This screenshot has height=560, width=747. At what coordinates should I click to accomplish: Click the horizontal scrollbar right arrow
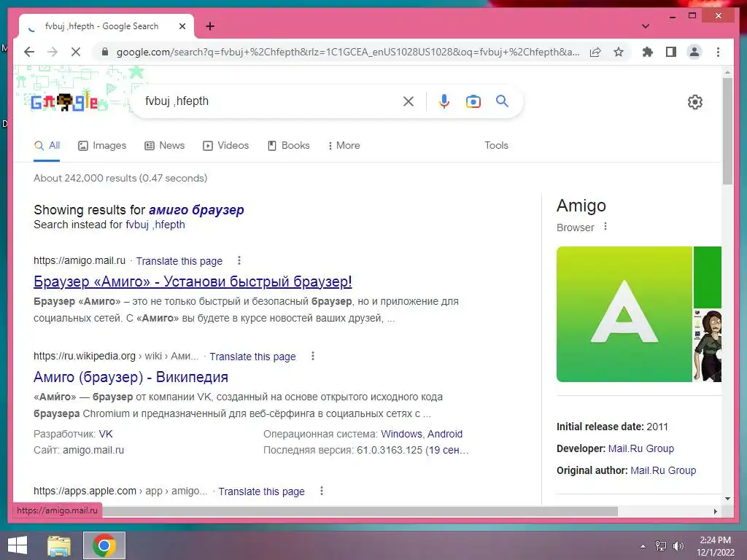coord(715,511)
